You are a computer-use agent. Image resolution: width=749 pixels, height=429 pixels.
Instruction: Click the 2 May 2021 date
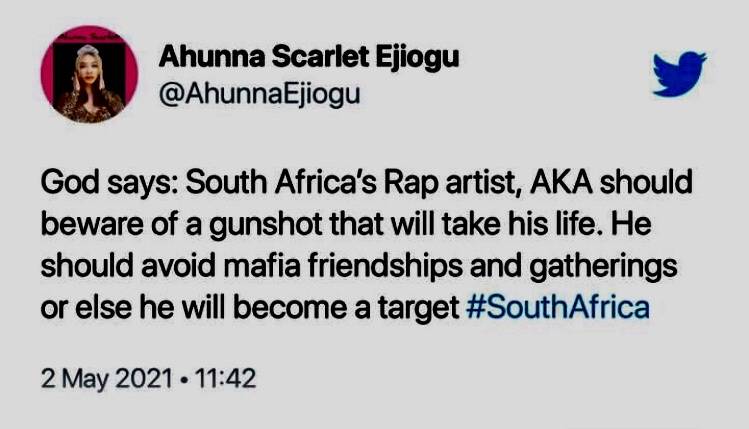point(107,379)
